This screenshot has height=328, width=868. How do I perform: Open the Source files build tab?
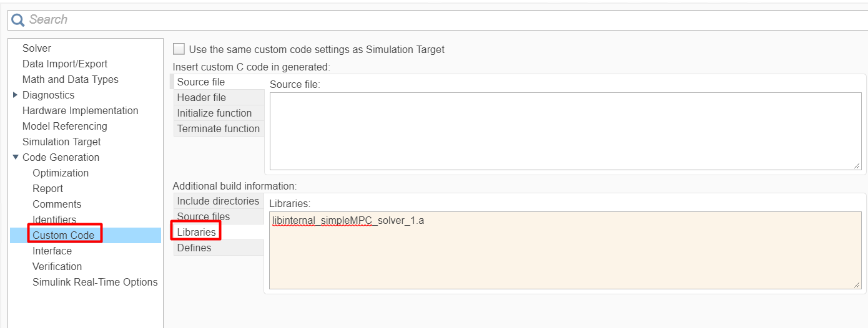[203, 216]
